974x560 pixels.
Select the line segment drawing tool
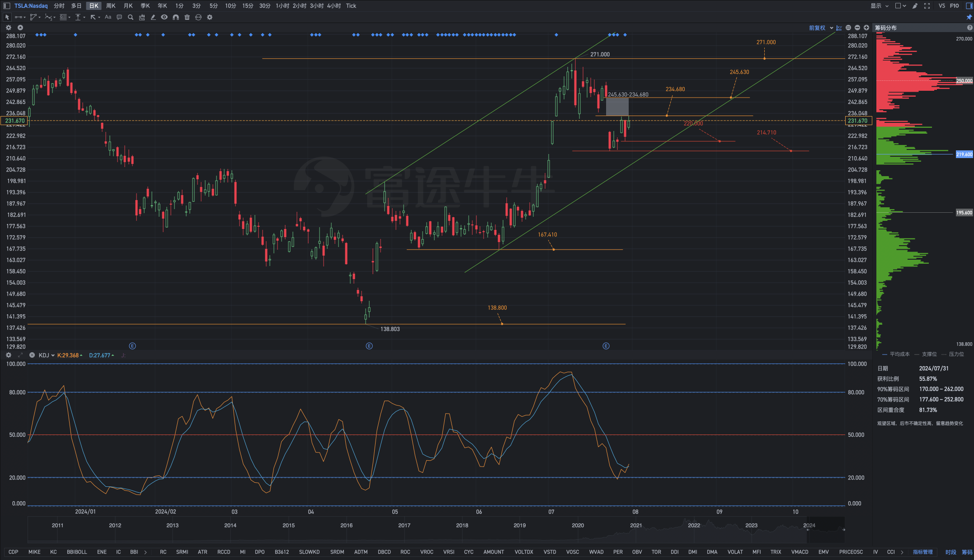(x=18, y=17)
